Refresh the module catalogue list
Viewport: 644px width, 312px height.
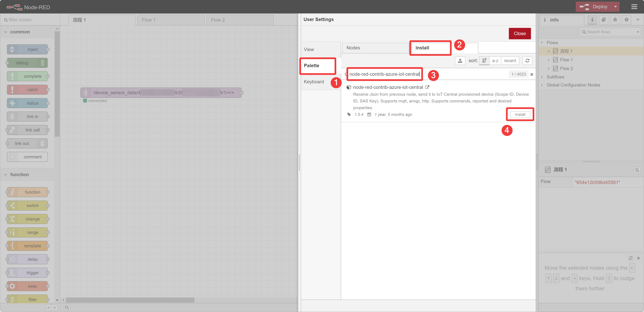click(527, 61)
